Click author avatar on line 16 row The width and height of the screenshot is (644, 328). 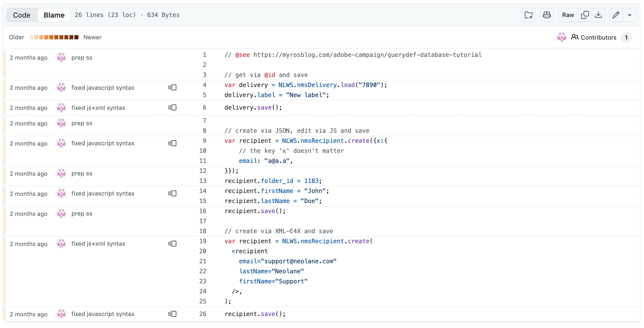(61, 214)
